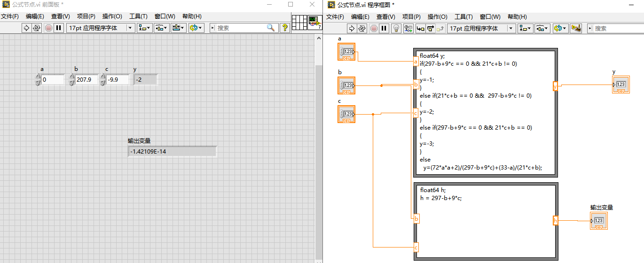Viewport: 644px width, 263px height.
Task: Click input c on lower formula node
Action: click(x=416, y=247)
